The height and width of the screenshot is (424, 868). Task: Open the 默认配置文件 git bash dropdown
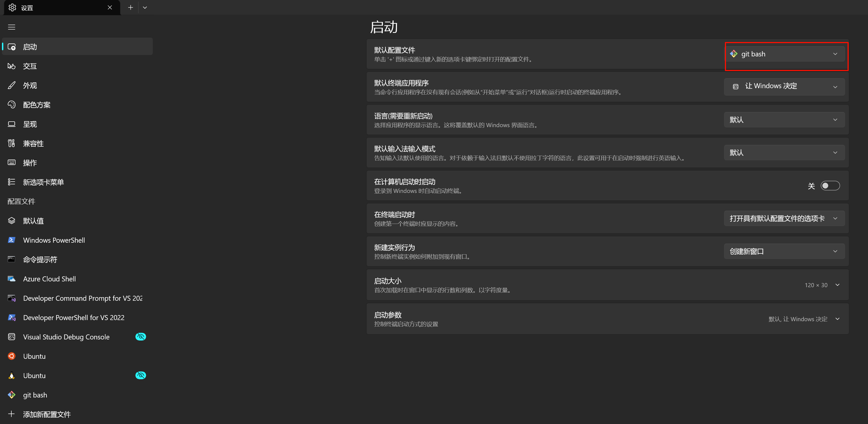pyautogui.click(x=784, y=54)
